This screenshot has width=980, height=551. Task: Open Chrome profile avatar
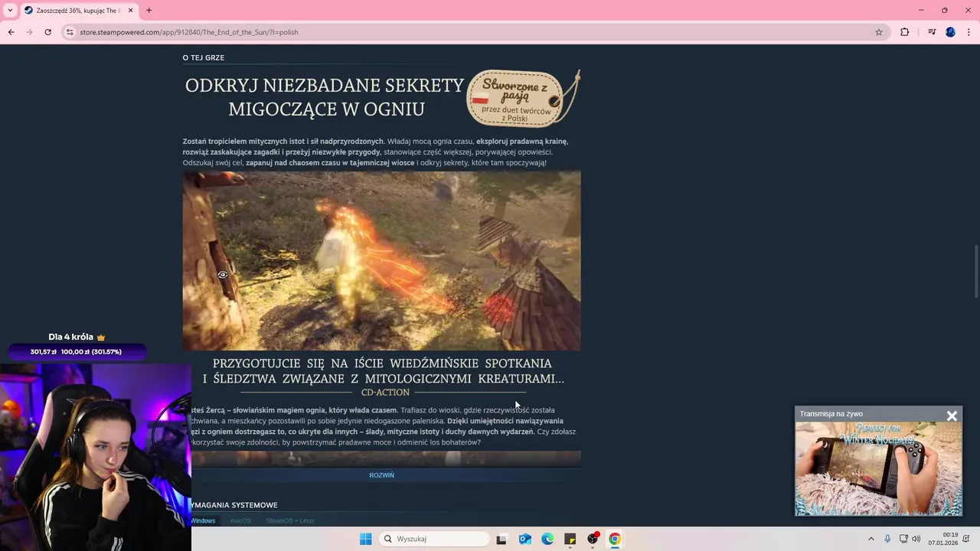[950, 32]
